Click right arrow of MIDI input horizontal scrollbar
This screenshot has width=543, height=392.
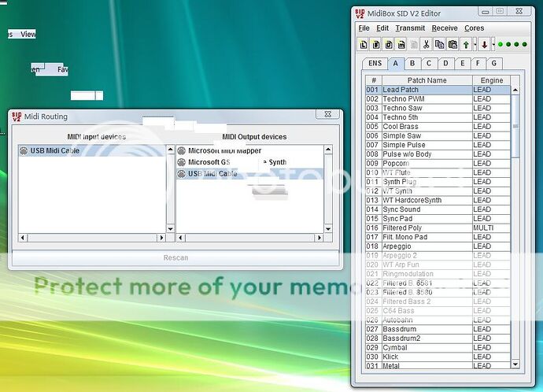point(161,238)
